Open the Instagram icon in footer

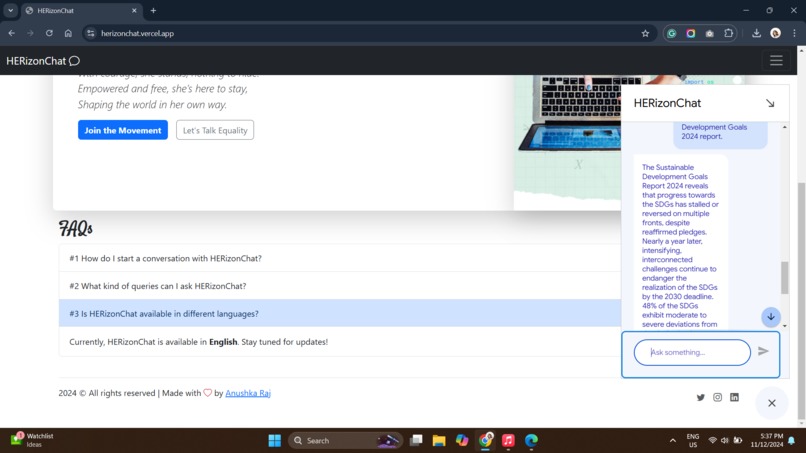point(718,397)
